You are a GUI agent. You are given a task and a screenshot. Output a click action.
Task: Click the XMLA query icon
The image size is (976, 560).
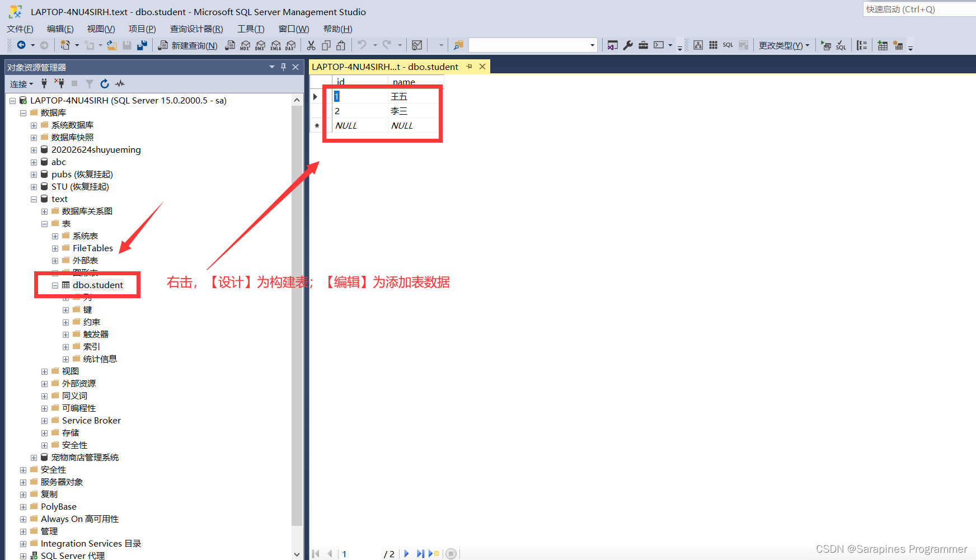point(275,45)
